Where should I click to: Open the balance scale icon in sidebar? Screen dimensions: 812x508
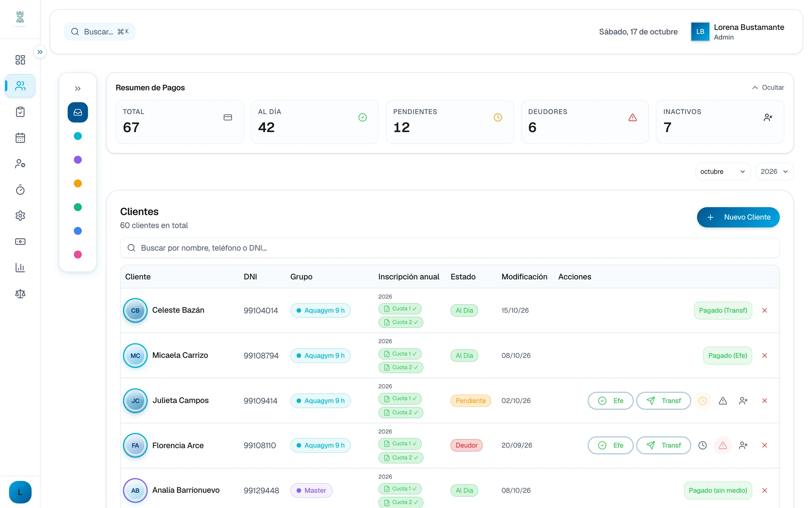pos(20,294)
